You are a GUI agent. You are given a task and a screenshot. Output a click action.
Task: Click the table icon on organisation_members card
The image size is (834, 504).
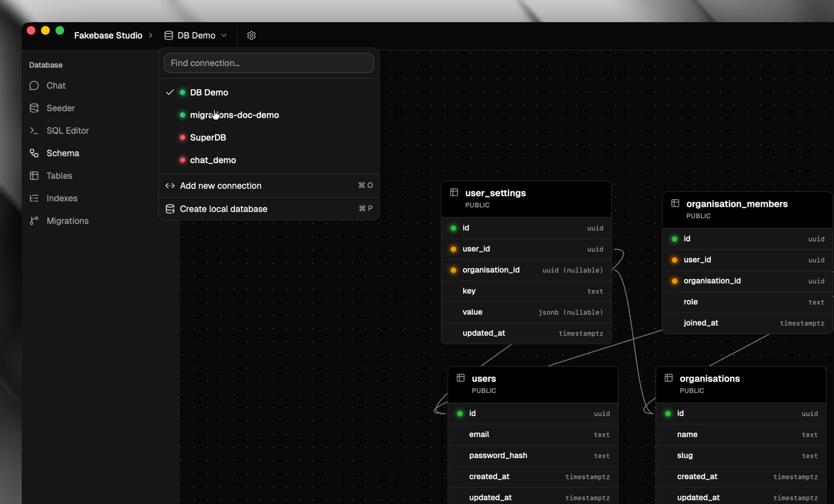coord(675,203)
